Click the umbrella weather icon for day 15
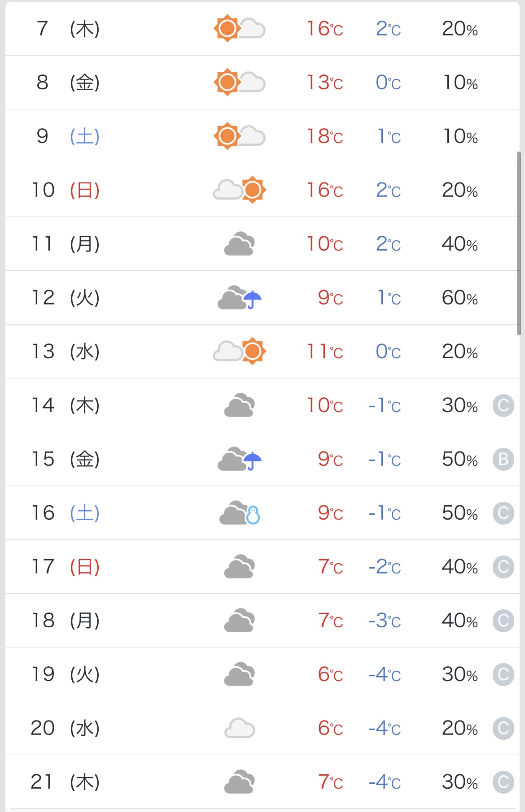The image size is (525, 812). click(x=252, y=460)
